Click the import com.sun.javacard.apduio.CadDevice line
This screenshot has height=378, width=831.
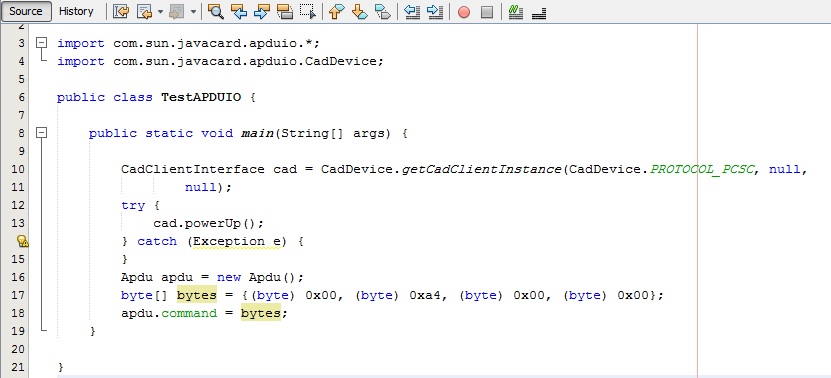point(220,61)
